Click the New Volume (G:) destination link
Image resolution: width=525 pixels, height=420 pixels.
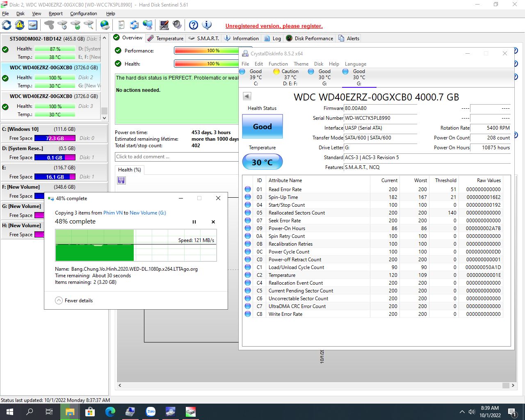click(x=148, y=213)
